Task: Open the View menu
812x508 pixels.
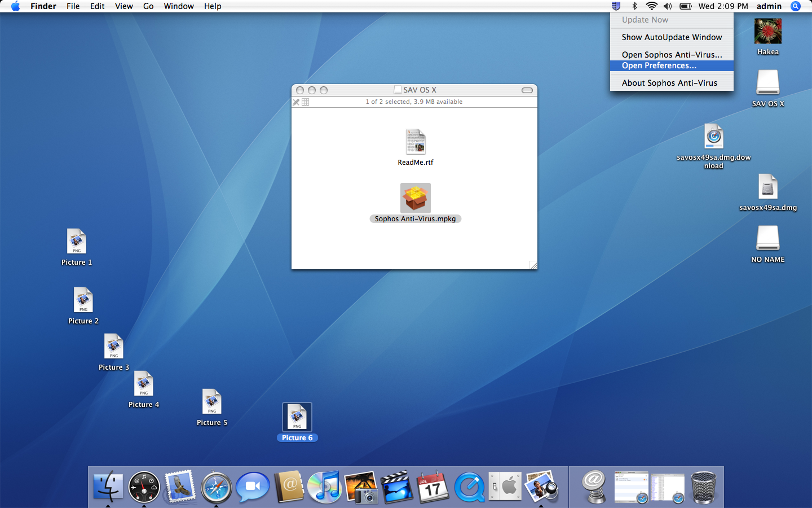Action: pos(123,6)
